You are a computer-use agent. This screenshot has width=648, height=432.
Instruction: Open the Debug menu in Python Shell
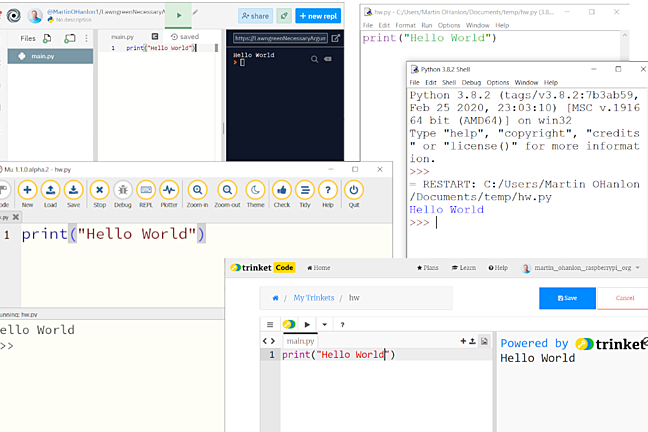pos(471,82)
